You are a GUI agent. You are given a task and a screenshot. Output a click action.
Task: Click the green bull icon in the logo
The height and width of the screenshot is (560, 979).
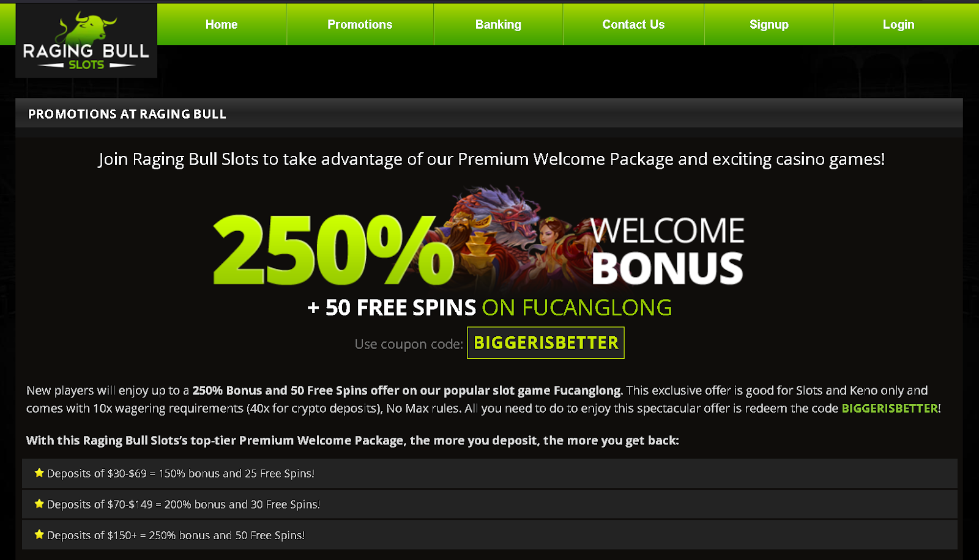click(86, 27)
